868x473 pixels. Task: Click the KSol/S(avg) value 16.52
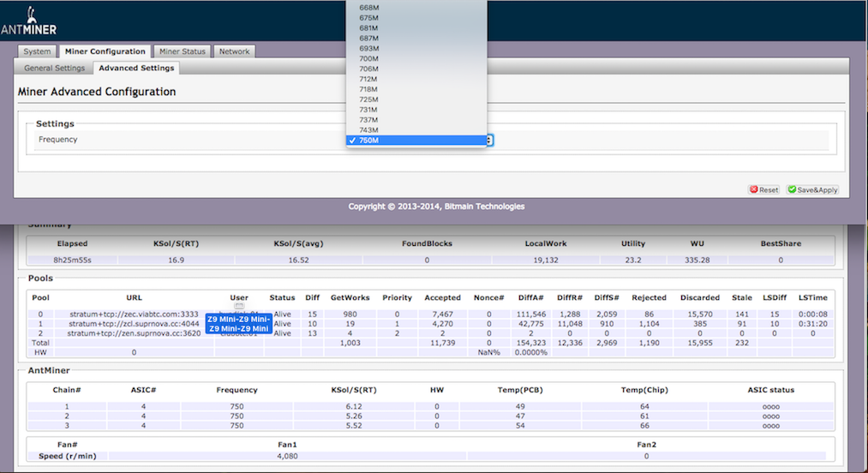coord(298,260)
